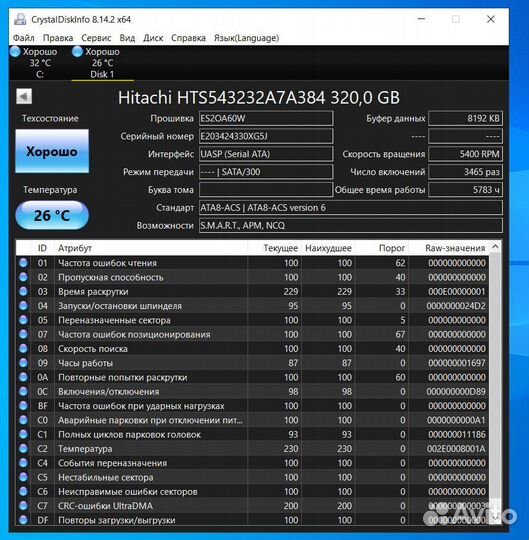Screen dimensions: 529x540
Task: Click the 26 °C temperature button
Action: 52,216
